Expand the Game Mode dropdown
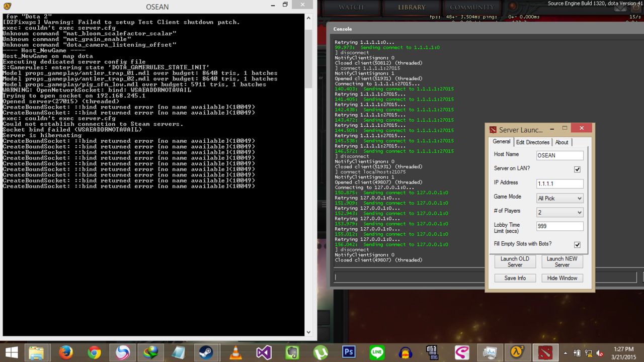This screenshot has width=644, height=362. [x=560, y=198]
